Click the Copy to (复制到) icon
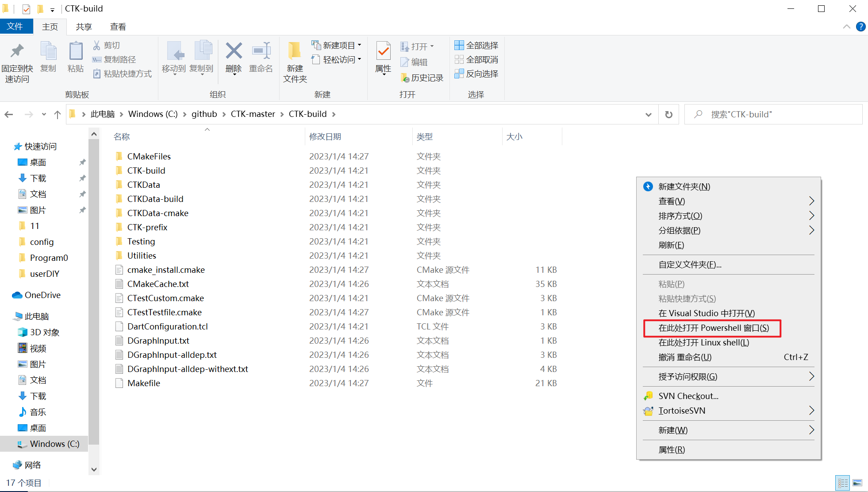Image resolution: width=868 pixels, height=492 pixels. point(203,51)
